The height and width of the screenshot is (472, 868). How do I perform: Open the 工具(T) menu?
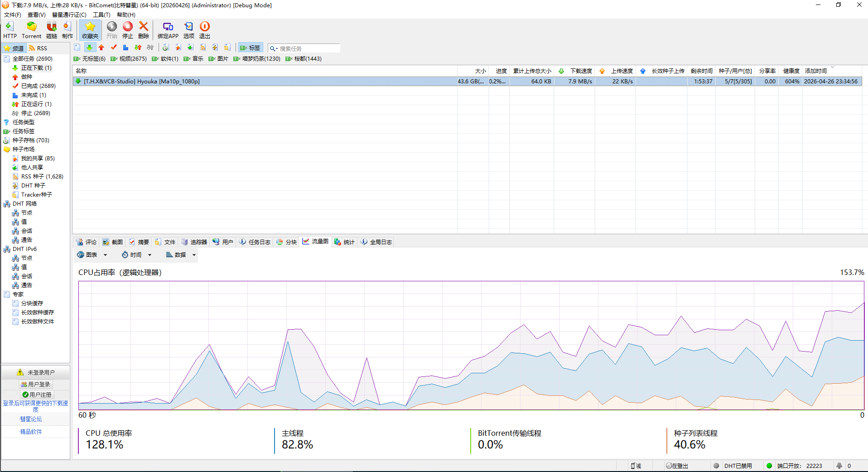[x=101, y=15]
